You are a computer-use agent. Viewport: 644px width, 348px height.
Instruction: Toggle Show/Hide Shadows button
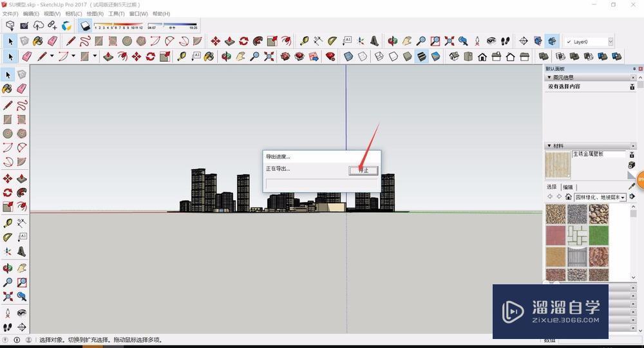point(86,26)
